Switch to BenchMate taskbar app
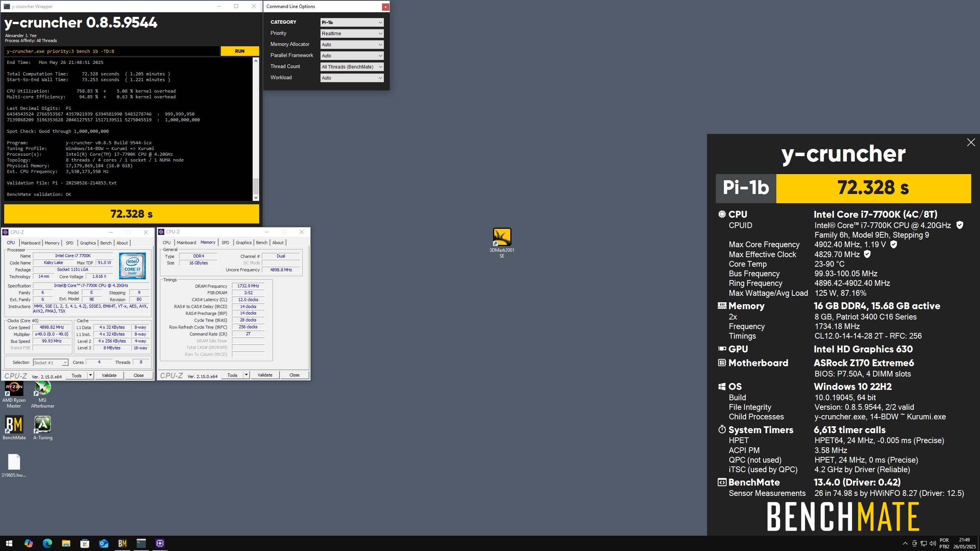This screenshot has height=551, width=980. [x=122, y=543]
